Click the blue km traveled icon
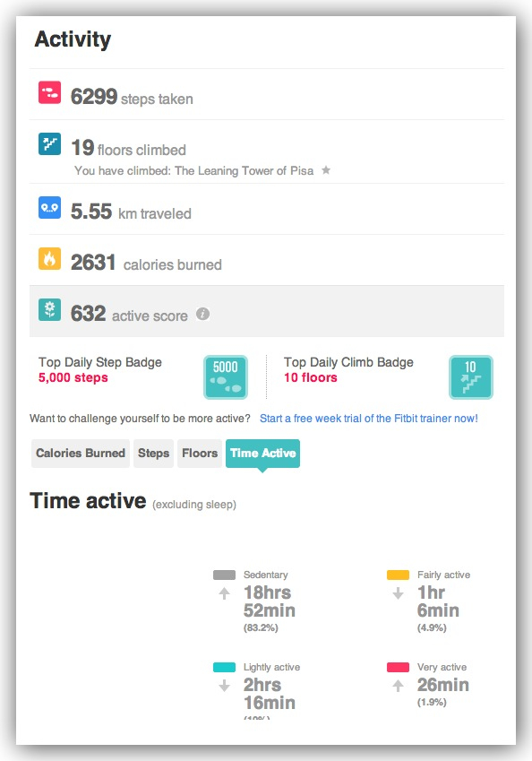532x761 pixels. click(49, 207)
